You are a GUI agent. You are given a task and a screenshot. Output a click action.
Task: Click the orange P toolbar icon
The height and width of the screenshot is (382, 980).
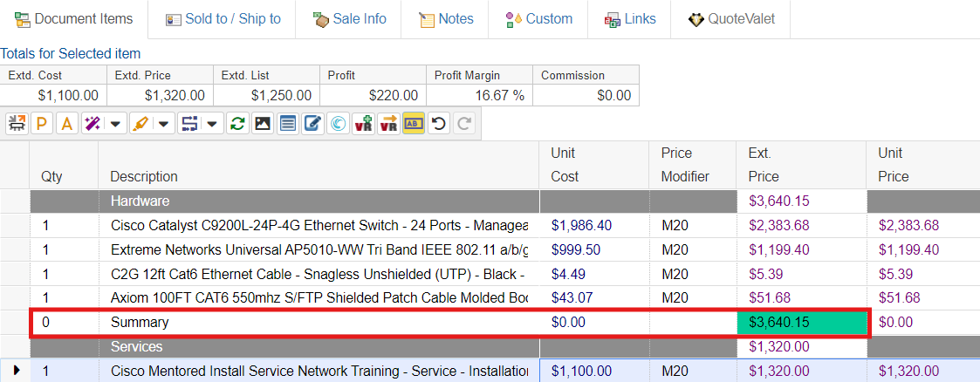(41, 124)
